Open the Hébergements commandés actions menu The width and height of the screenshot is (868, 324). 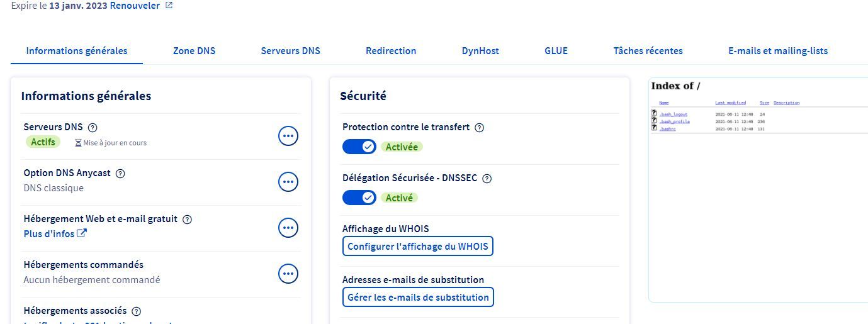(288, 274)
